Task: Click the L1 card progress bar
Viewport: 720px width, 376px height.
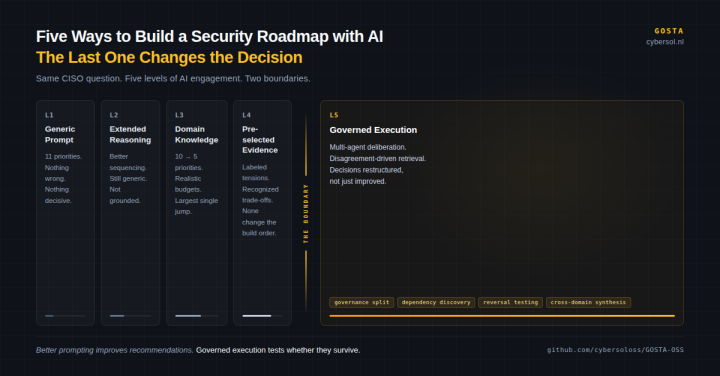Action: 65,316
